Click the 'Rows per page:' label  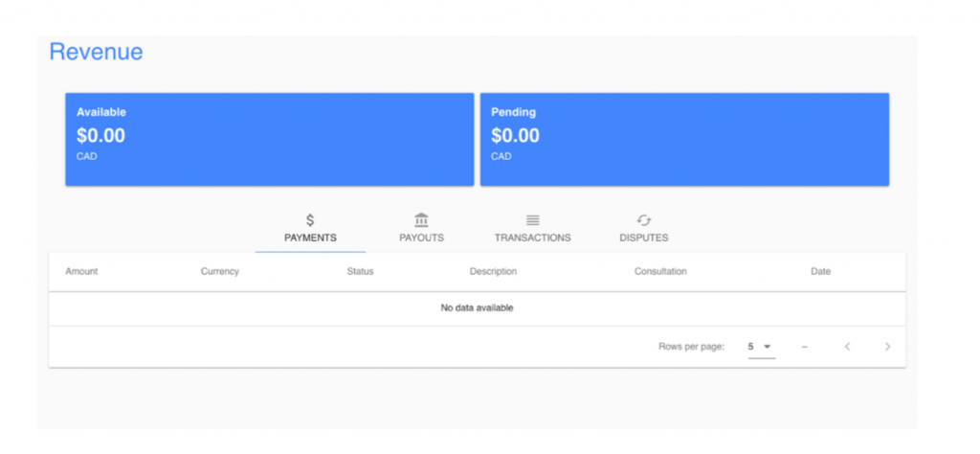(691, 347)
